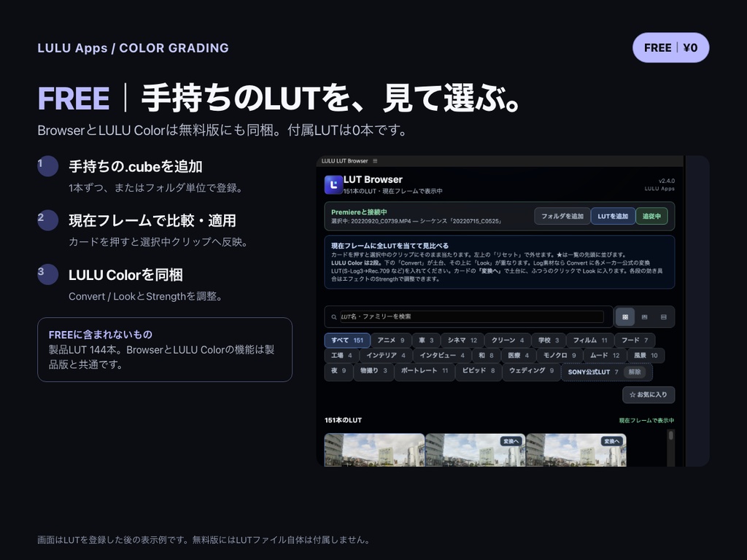
Task: Select the 夜 9 filter chip
Action: [x=338, y=370]
